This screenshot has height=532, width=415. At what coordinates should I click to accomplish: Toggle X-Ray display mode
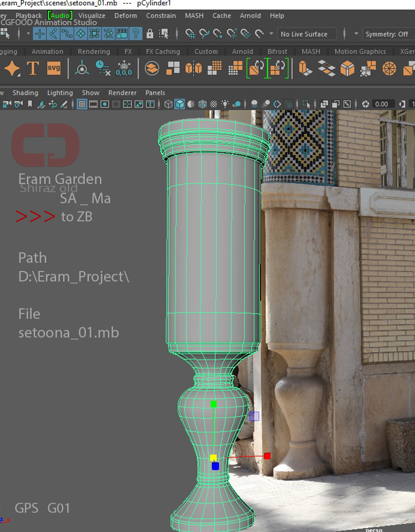324,104
